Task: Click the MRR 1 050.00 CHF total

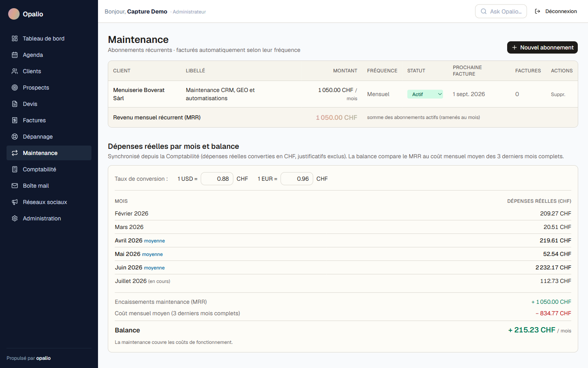Action: (336, 117)
